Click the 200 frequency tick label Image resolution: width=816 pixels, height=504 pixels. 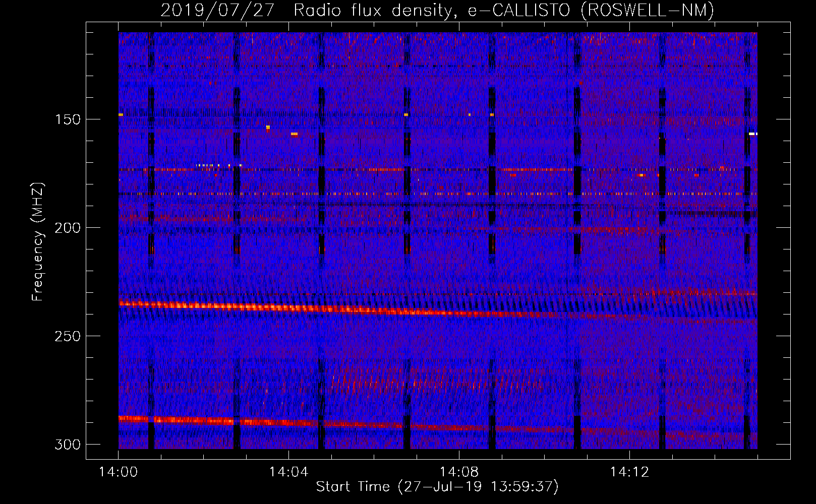[67, 228]
